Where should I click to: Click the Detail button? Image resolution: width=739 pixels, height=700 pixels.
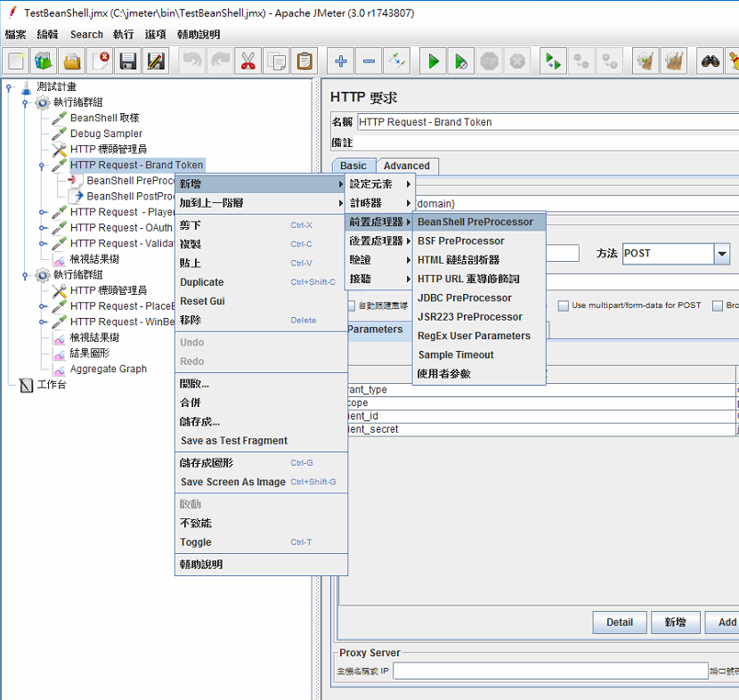point(620,623)
